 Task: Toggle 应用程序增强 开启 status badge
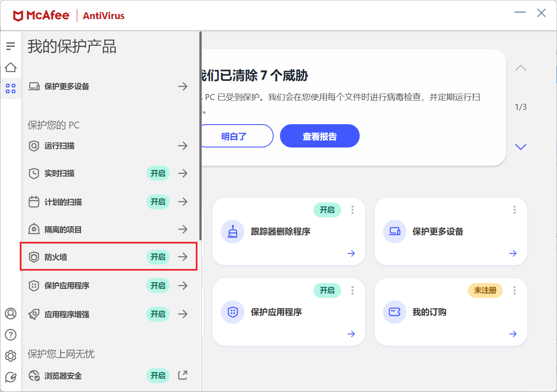[x=158, y=314]
